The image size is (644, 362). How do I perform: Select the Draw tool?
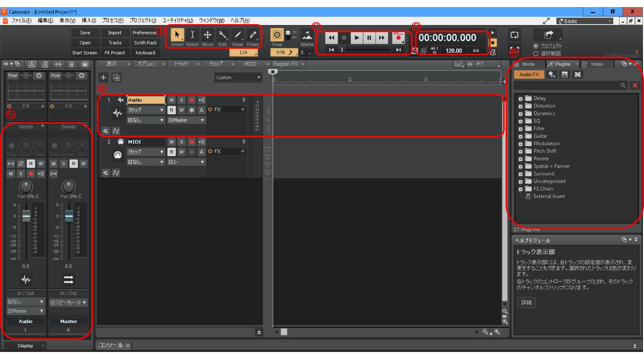click(x=237, y=35)
